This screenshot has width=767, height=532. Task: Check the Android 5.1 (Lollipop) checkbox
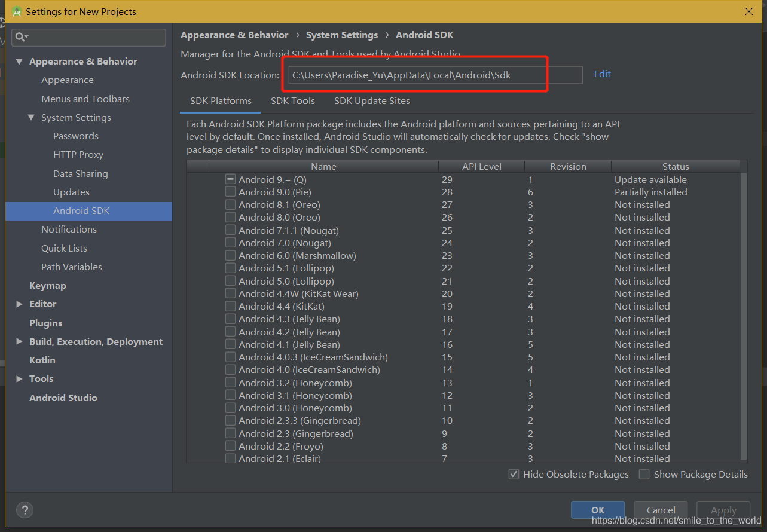point(230,268)
